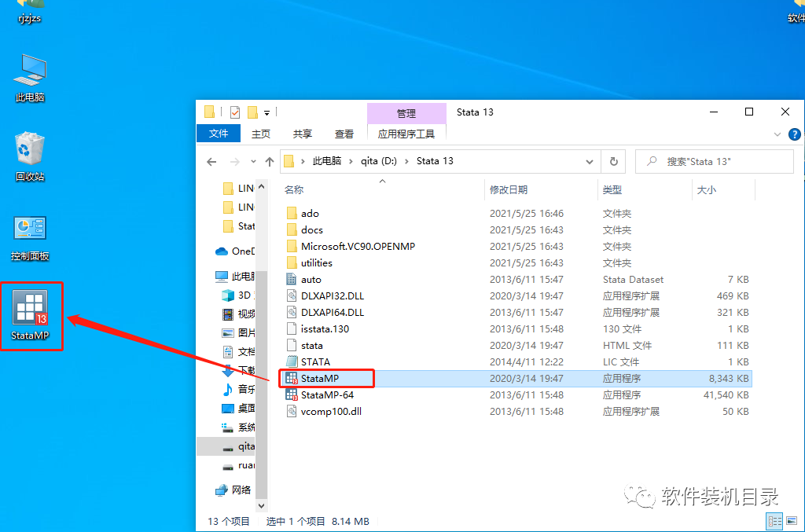Sort files by 名称 column header
Image resolution: width=805 pixels, height=532 pixels.
[x=294, y=190]
